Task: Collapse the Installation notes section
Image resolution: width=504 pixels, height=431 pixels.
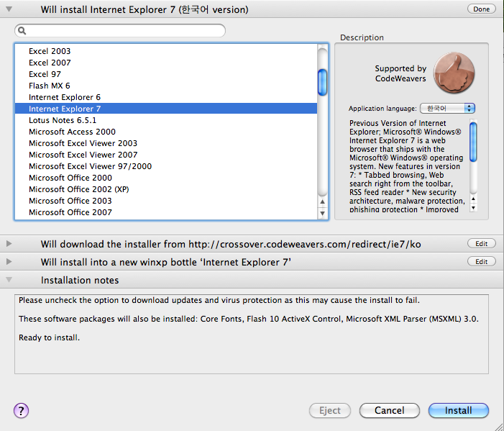Action: [9, 279]
